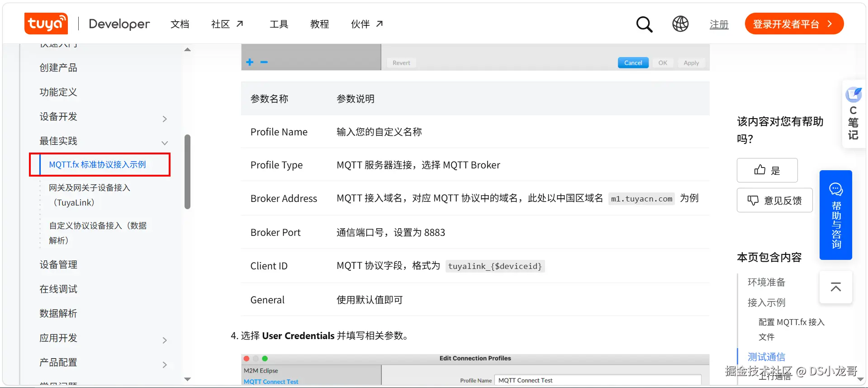Open the 帮助与咨询 chat panel
This screenshot has width=868, height=388.
pos(836,215)
